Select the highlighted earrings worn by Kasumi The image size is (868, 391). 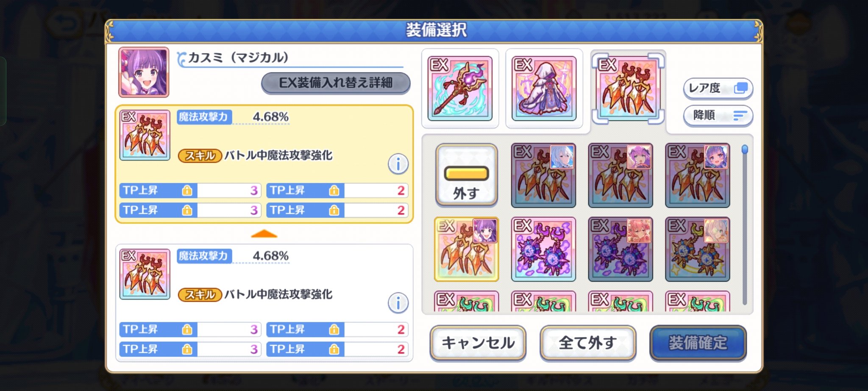click(x=466, y=249)
